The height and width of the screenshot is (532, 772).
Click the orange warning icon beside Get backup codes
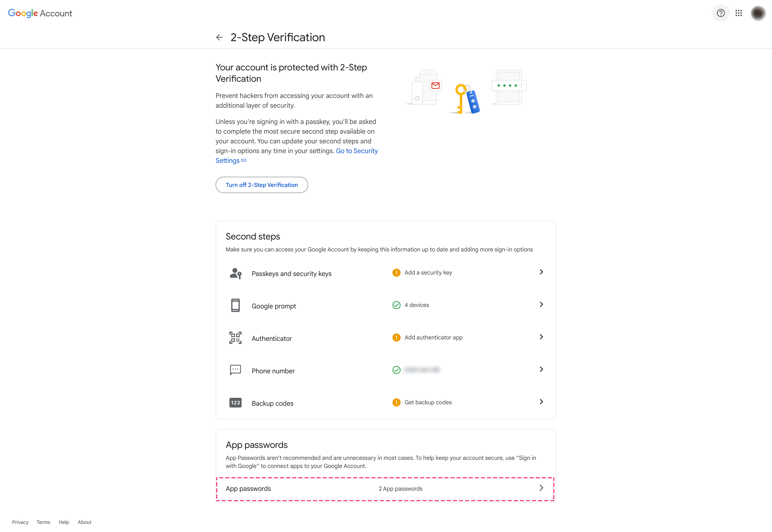396,402
